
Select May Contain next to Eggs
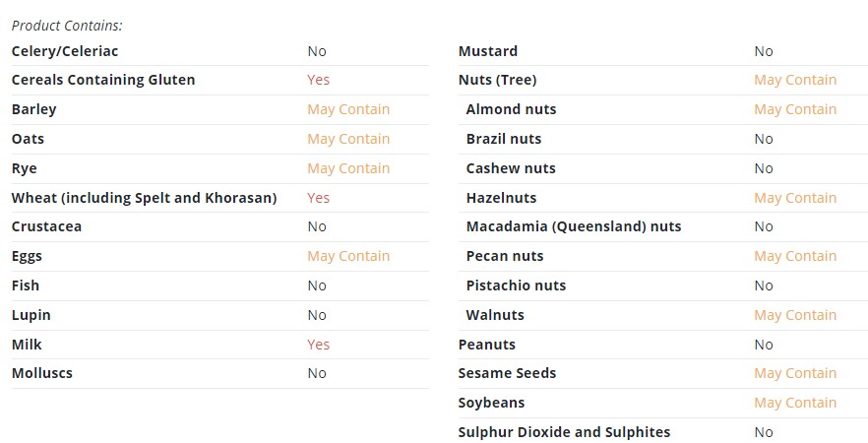[348, 256]
